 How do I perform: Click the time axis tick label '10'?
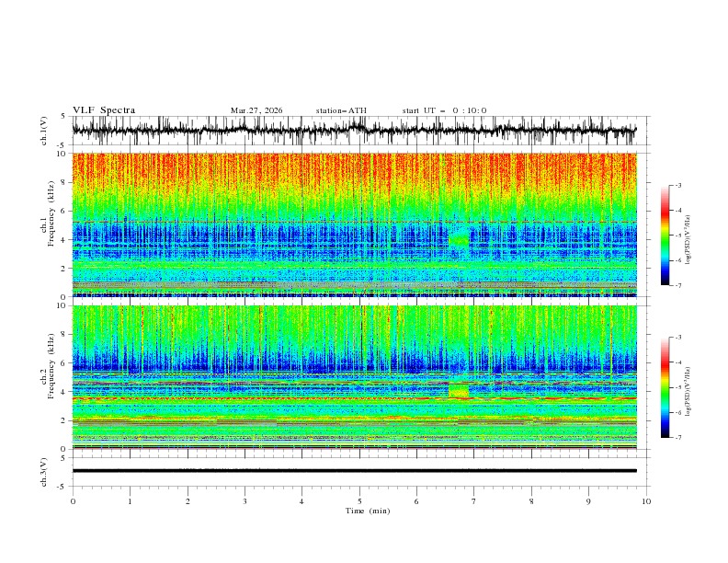click(646, 501)
